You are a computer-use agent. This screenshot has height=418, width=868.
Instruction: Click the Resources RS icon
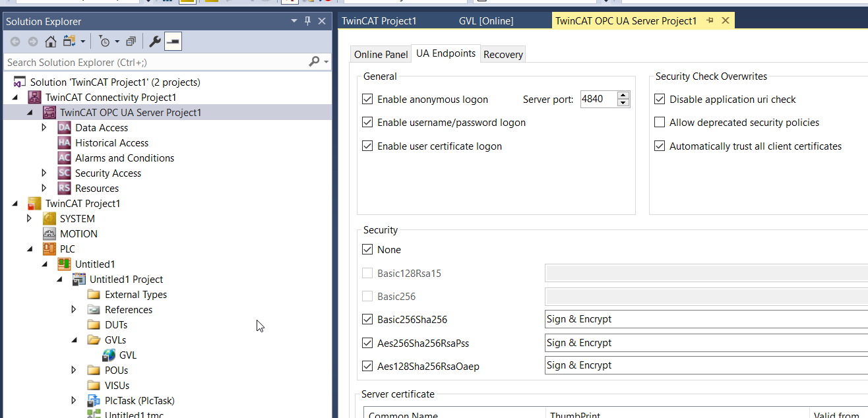point(64,188)
